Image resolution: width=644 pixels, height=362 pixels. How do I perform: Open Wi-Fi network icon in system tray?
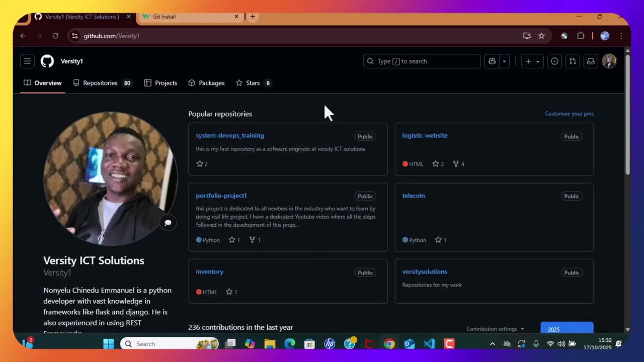[x=550, y=344]
